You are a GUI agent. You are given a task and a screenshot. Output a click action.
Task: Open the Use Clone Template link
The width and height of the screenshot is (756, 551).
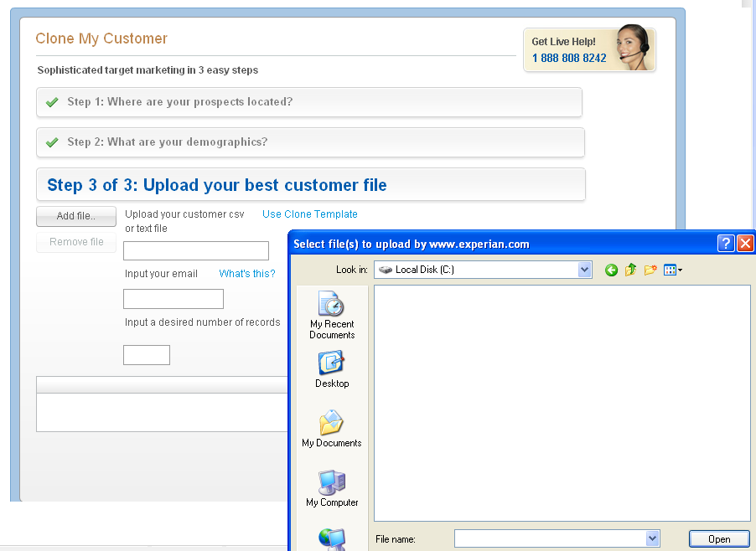[310, 214]
